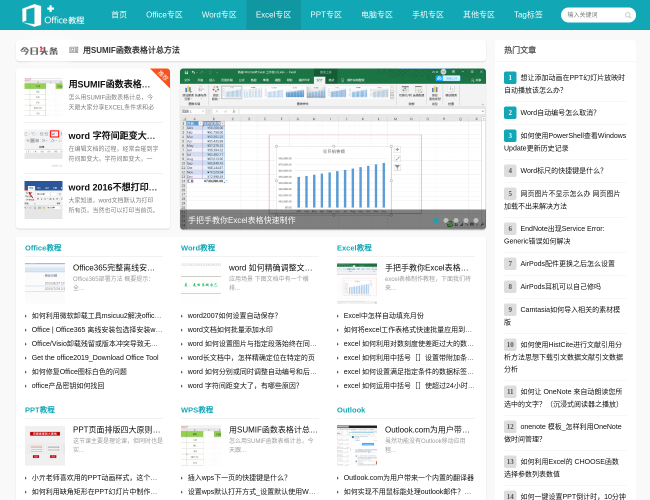Open hot article AirPods耳机可以自己修吗
Viewport: 650px width, 500px height.
point(560,286)
